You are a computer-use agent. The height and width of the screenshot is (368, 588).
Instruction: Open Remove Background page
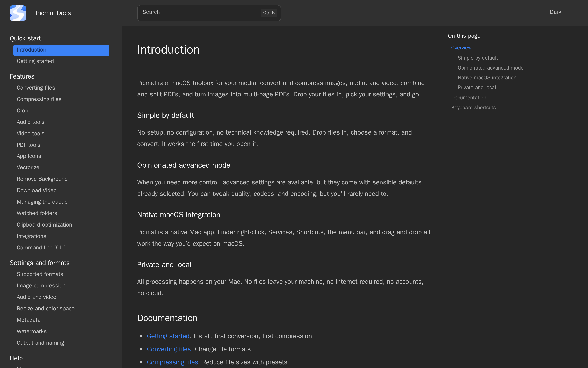click(x=42, y=179)
